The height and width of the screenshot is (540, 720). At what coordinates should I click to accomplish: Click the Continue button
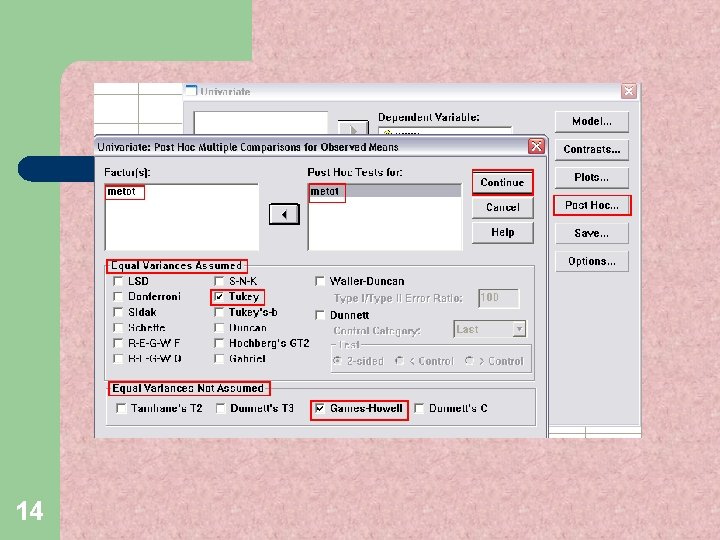pyautogui.click(x=502, y=183)
